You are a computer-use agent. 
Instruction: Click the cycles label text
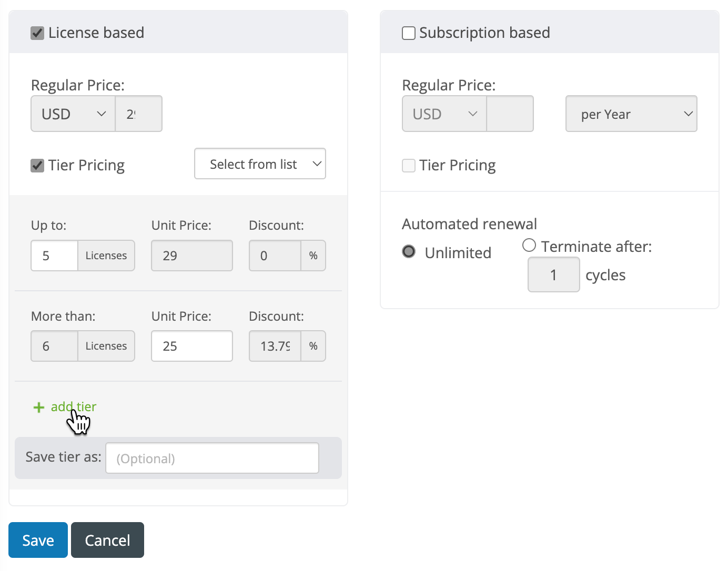605,275
